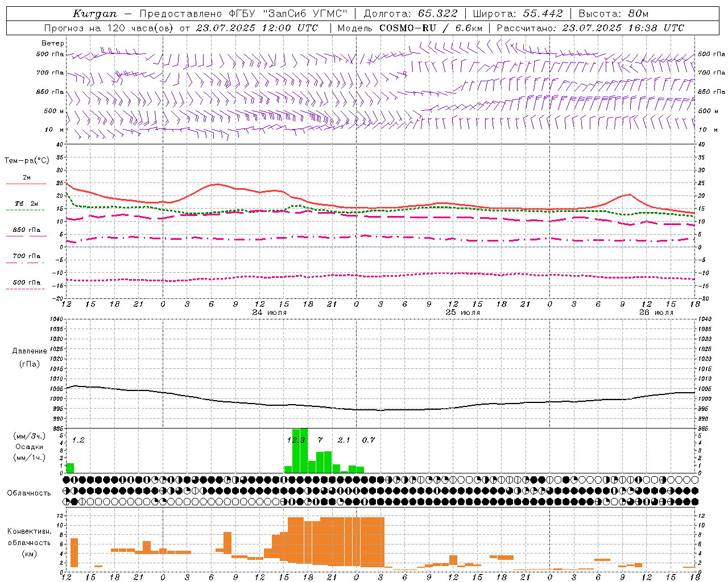Click the '(мм/3ч.)' unit label
The width and height of the screenshot is (728, 582).
tap(30, 436)
